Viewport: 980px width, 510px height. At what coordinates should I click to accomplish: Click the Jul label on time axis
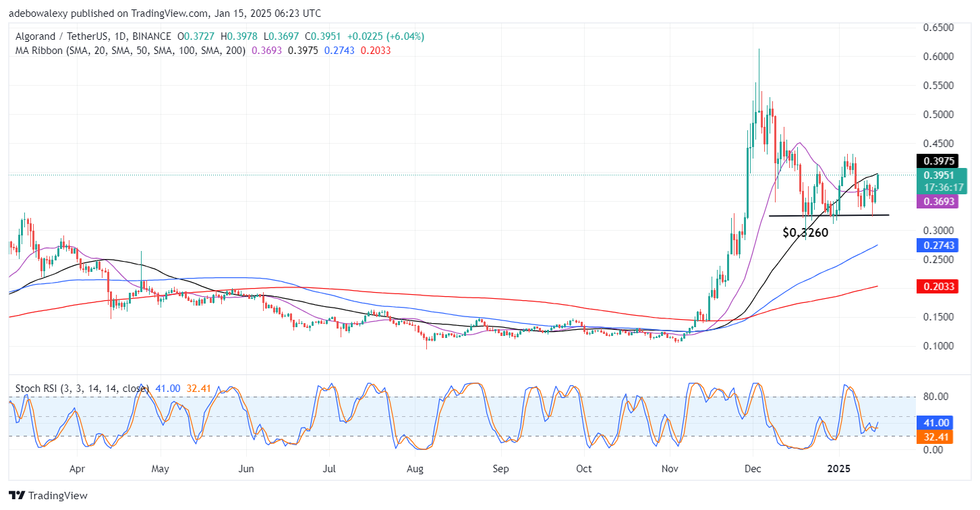[329, 468]
